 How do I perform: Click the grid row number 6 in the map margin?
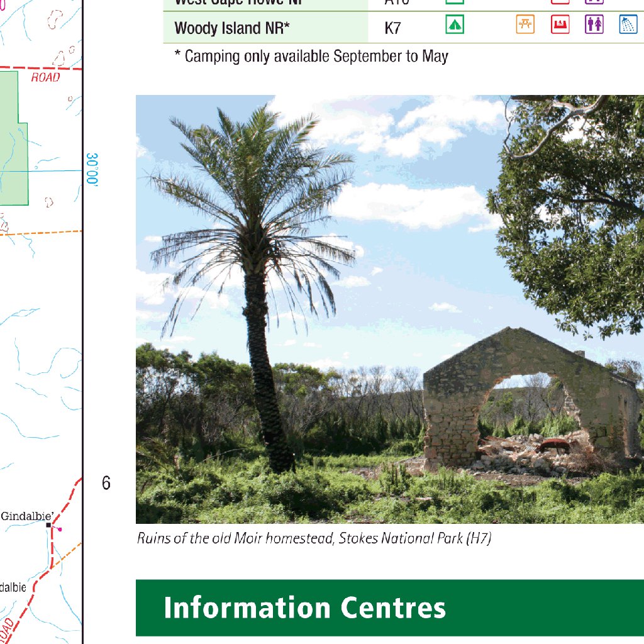click(105, 483)
